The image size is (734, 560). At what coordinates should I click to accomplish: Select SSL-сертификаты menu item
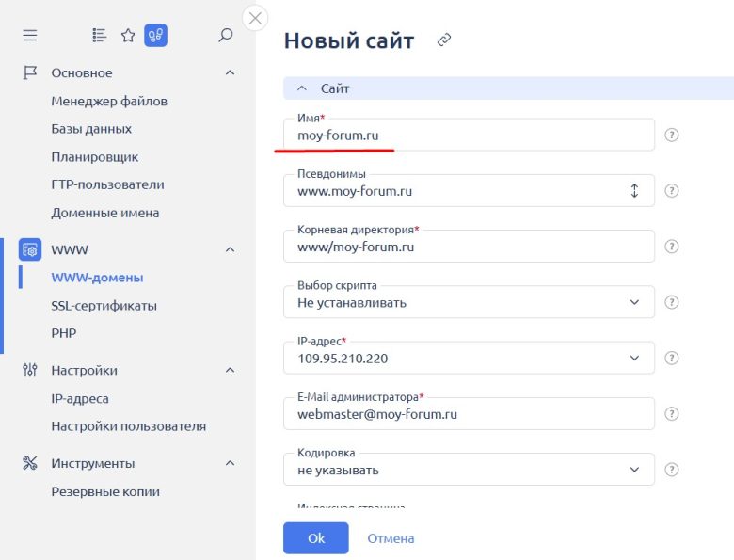104,306
